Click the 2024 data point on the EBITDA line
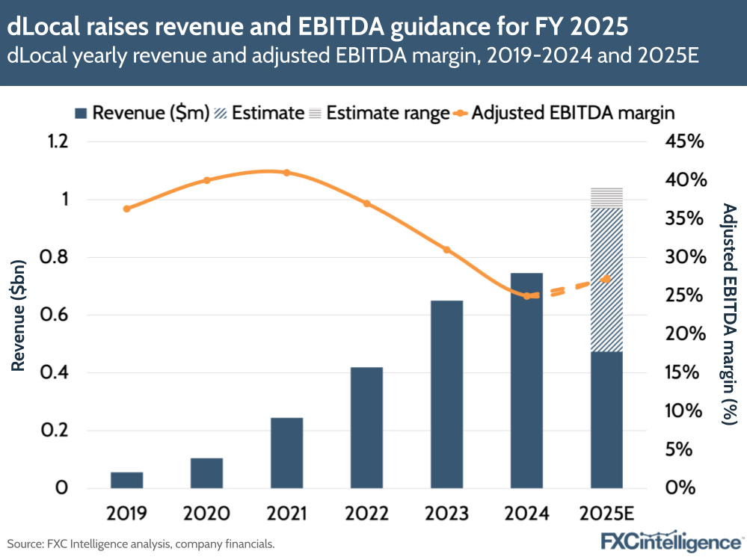 click(528, 296)
